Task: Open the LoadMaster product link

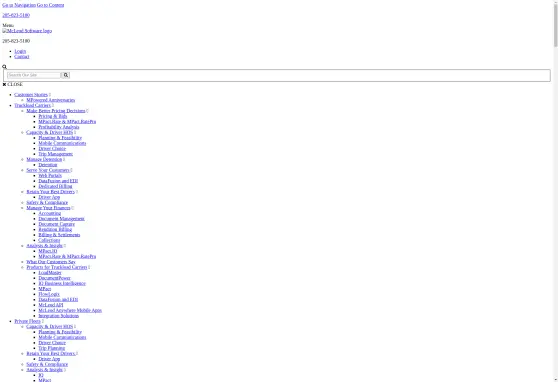Action: (50, 273)
